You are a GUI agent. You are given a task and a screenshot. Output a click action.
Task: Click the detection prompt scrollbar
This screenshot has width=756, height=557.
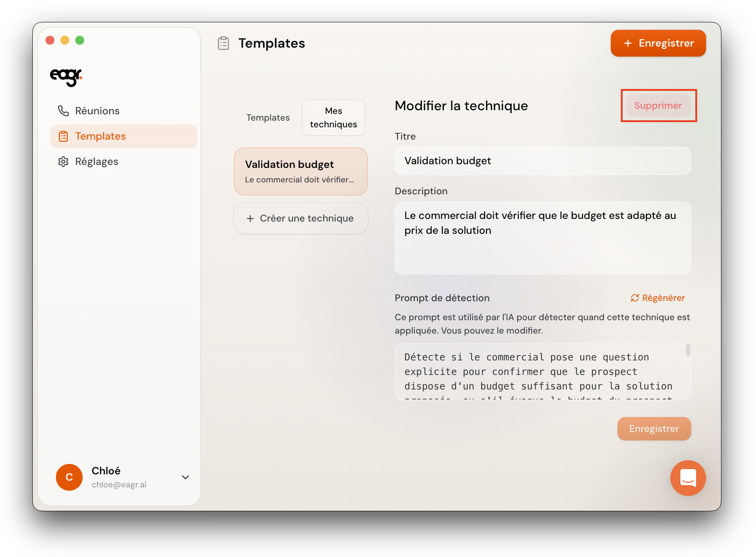(x=687, y=350)
